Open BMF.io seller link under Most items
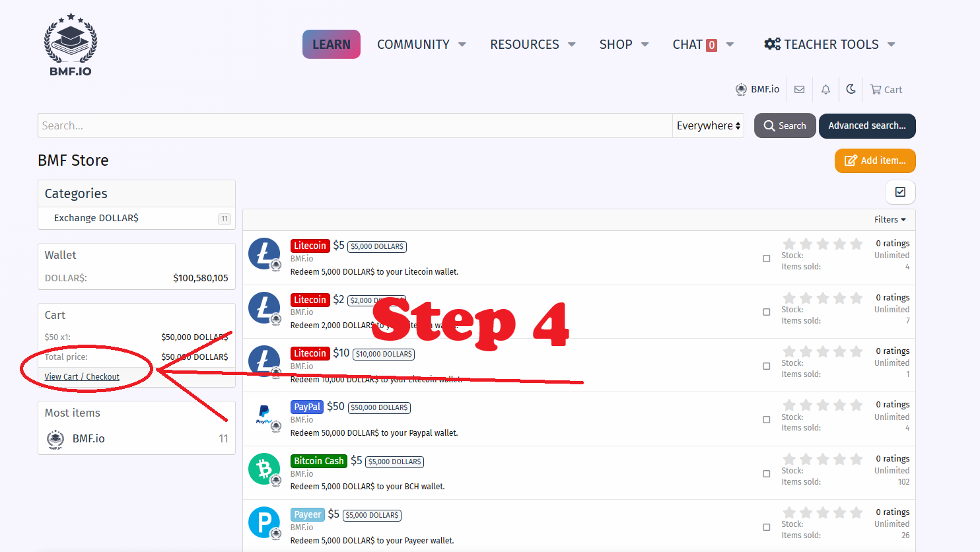This screenshot has width=980, height=552. [x=88, y=439]
